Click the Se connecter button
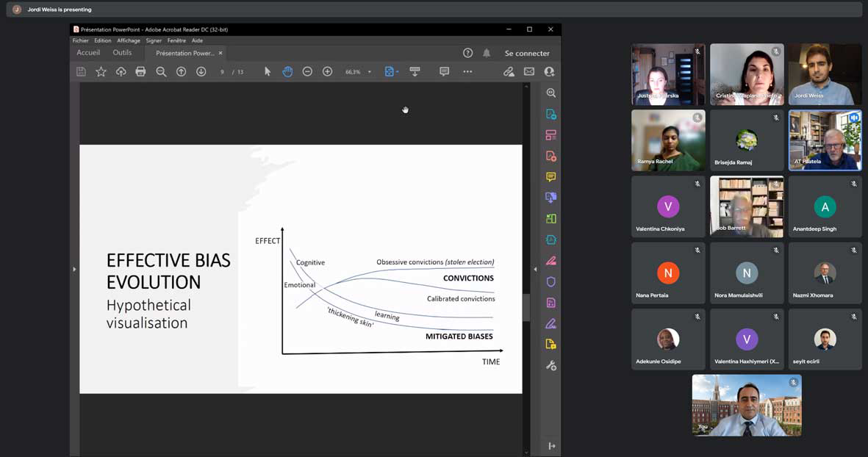This screenshot has height=457, width=868. (526, 53)
